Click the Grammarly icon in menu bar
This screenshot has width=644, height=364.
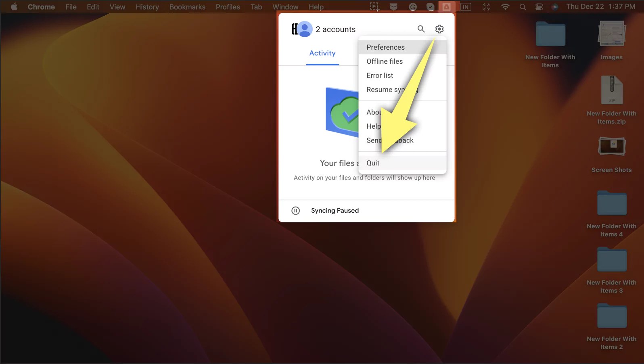tap(412, 7)
